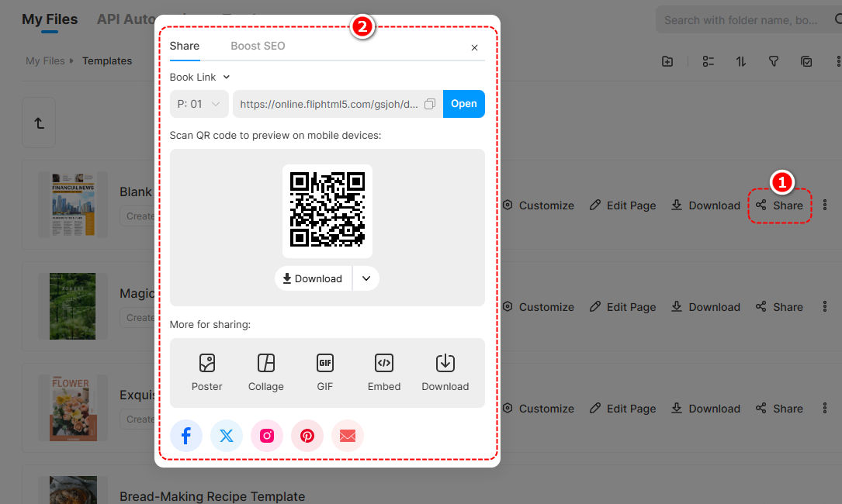Edit Page for the Magic template row
The image size is (842, 504).
click(x=622, y=306)
